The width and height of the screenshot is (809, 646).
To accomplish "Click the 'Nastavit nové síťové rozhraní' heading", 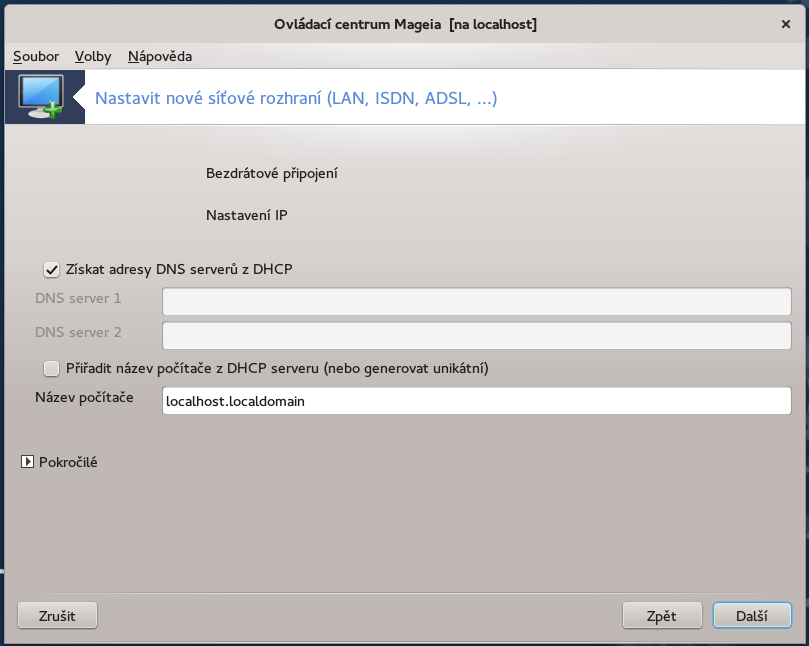I will click(296, 98).
